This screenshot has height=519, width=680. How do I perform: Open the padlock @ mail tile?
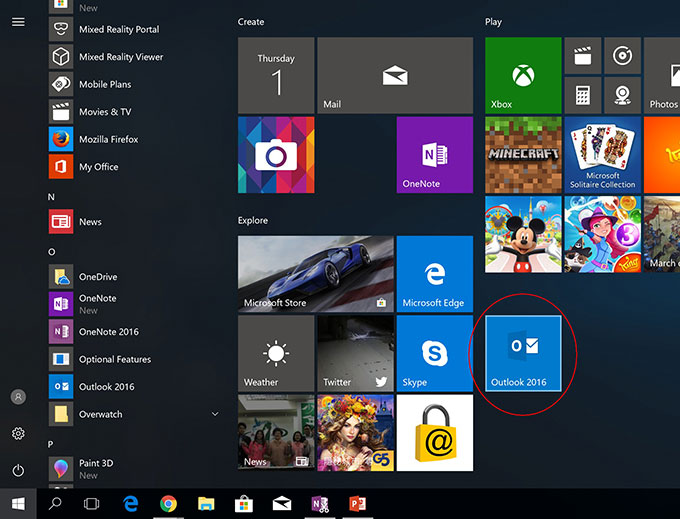click(435, 433)
